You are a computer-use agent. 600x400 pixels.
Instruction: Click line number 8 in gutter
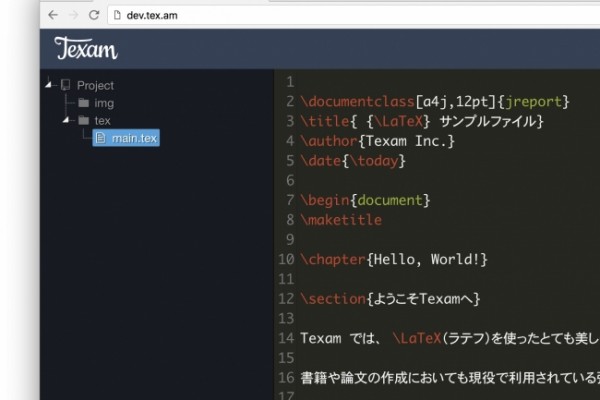(x=290, y=220)
